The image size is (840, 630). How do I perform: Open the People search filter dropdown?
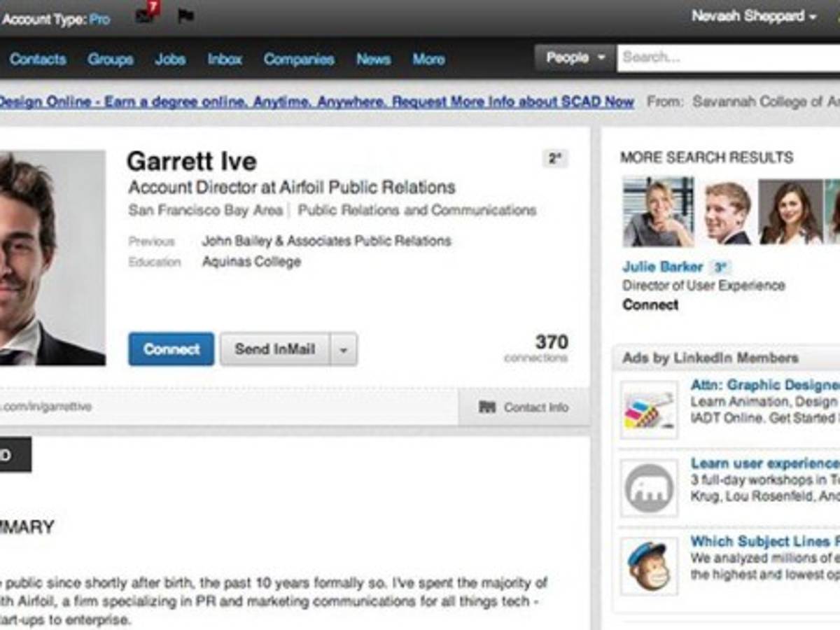click(x=575, y=58)
